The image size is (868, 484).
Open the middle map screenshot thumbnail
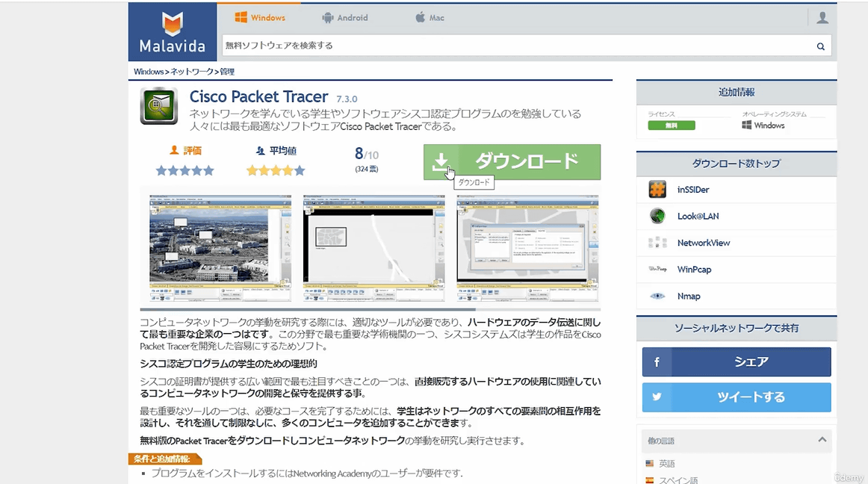click(373, 248)
